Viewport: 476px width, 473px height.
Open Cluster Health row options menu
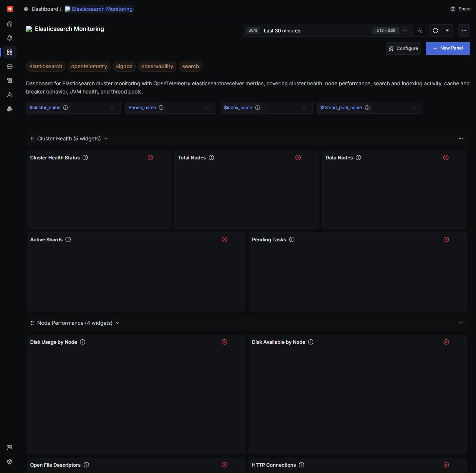coord(461,139)
